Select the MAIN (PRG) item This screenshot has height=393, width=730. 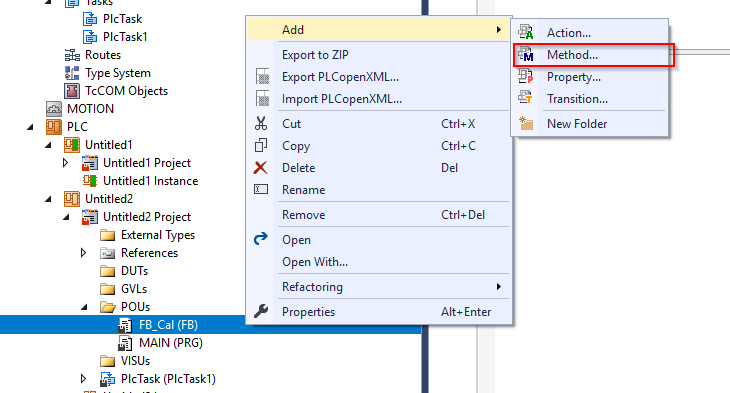coord(171,343)
